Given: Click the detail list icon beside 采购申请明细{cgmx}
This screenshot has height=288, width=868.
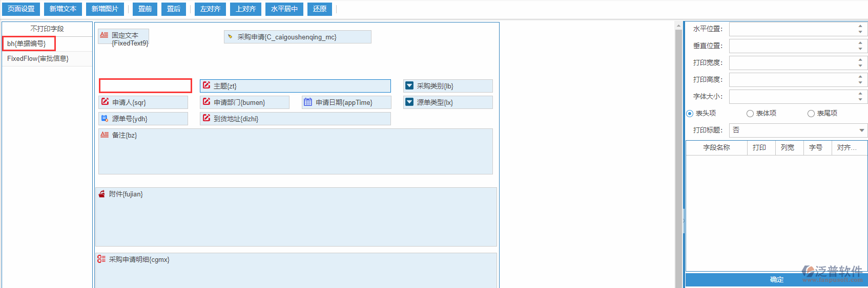Looking at the screenshot, I should 101,259.
